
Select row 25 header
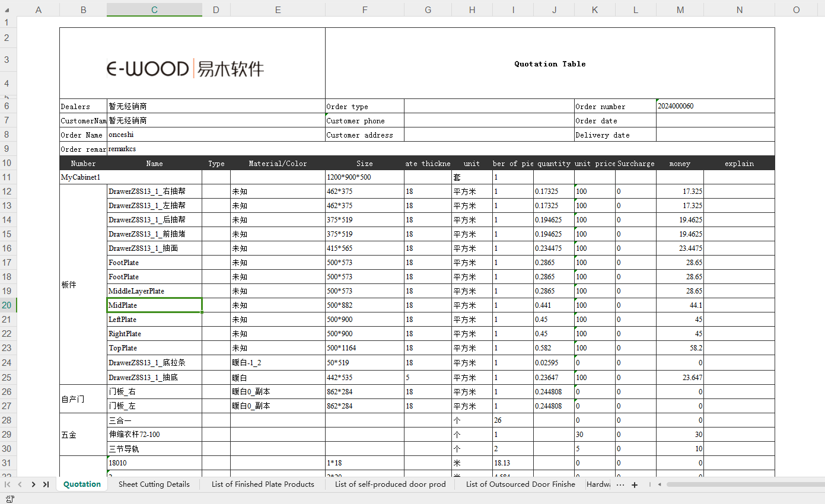[x=8, y=377]
